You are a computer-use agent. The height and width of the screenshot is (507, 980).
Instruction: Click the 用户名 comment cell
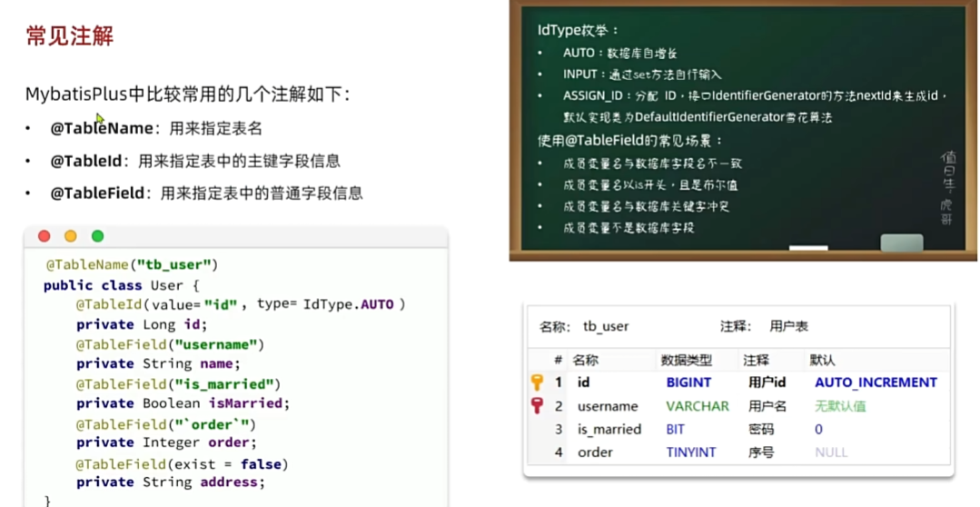pos(767,406)
